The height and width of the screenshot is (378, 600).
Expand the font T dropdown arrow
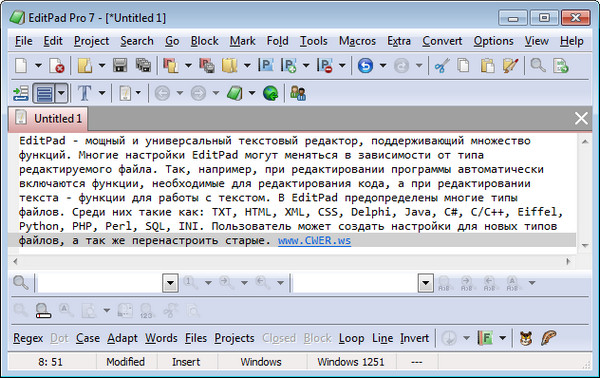[x=102, y=93]
